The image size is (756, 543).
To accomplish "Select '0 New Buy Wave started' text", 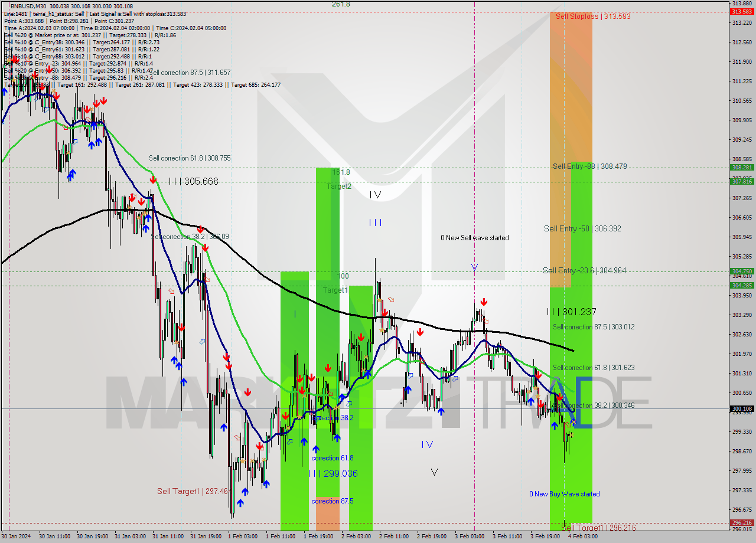I will point(564,494).
